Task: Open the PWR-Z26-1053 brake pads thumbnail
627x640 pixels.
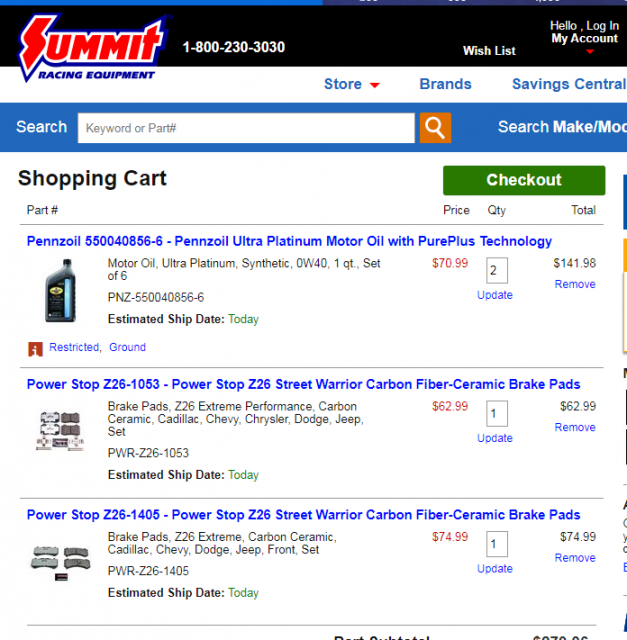Action: [60, 431]
